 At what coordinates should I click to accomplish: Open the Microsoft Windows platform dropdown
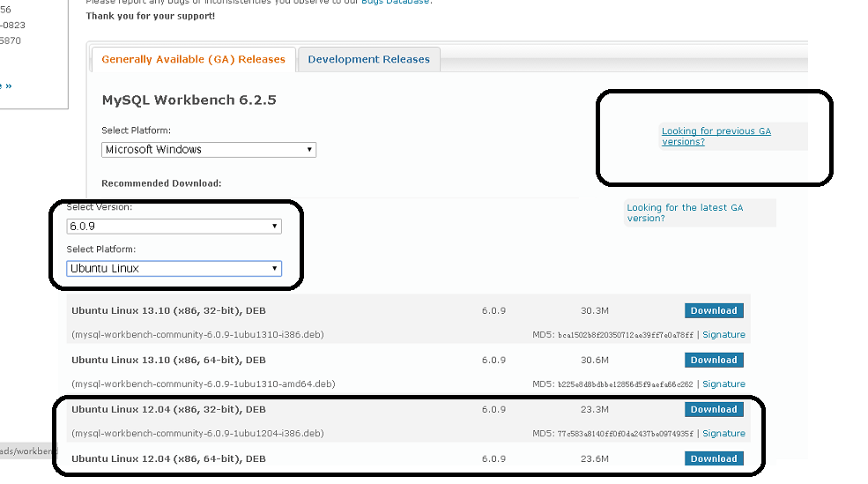point(209,150)
